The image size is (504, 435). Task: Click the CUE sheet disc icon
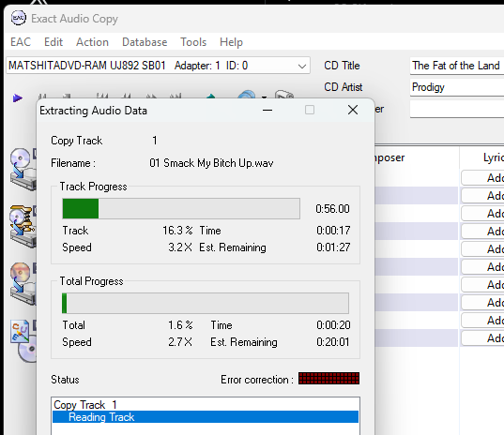[x=23, y=341]
